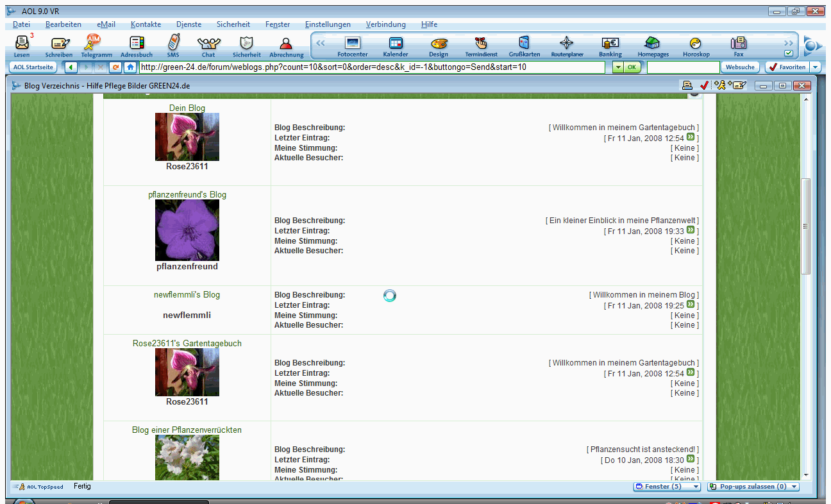Open the Banking icon
Viewport: 831px width, 504px height.
610,47
